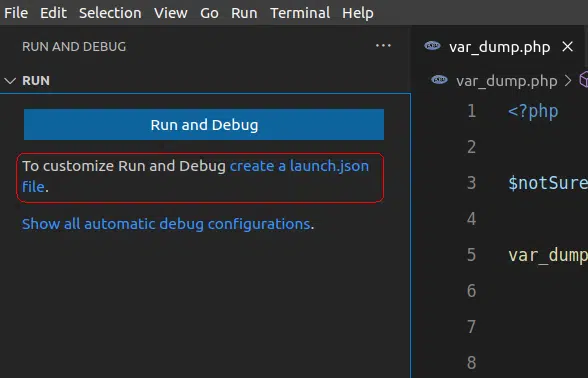Image resolution: width=588 pixels, height=378 pixels.
Task: Click line number 8 in gutter
Action: (472, 363)
